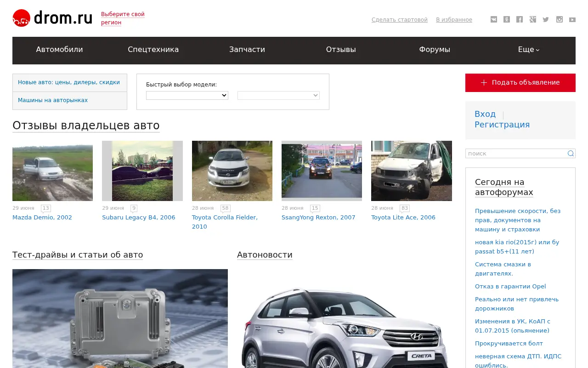
Task: Open the Спецтехника section
Action: point(153,50)
